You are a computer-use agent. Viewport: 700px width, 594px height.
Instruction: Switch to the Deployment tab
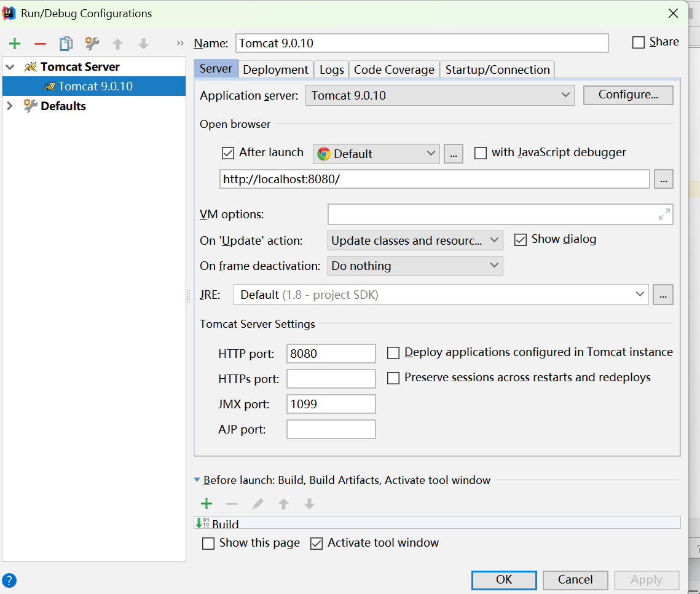(x=275, y=69)
